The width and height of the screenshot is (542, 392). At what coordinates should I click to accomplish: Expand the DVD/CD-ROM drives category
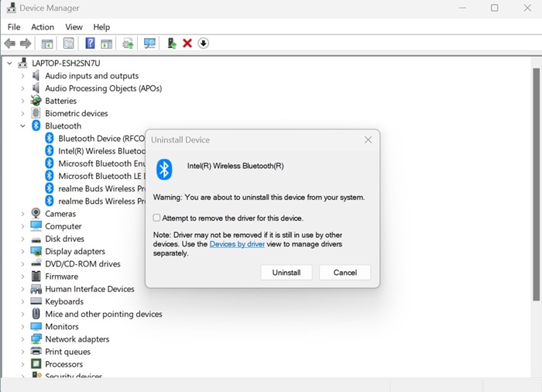coord(22,263)
